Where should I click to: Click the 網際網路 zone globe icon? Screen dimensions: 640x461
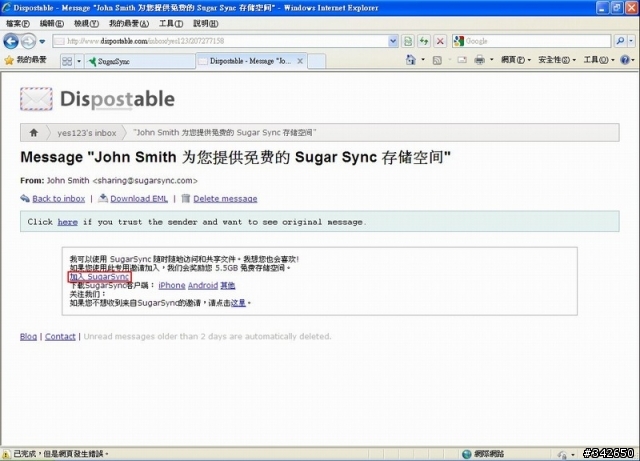(x=467, y=454)
